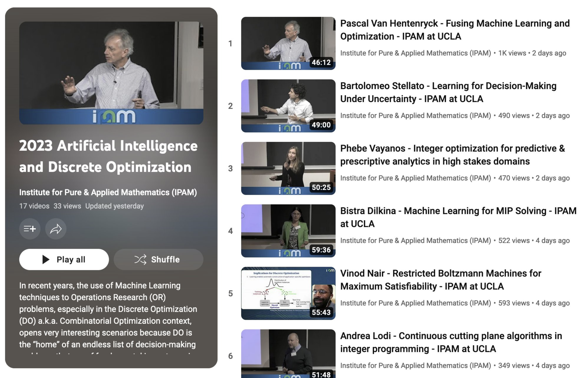Screen dimensions: 588x378
Task: Click channel name under the 470 views video
Action: tap(416, 178)
